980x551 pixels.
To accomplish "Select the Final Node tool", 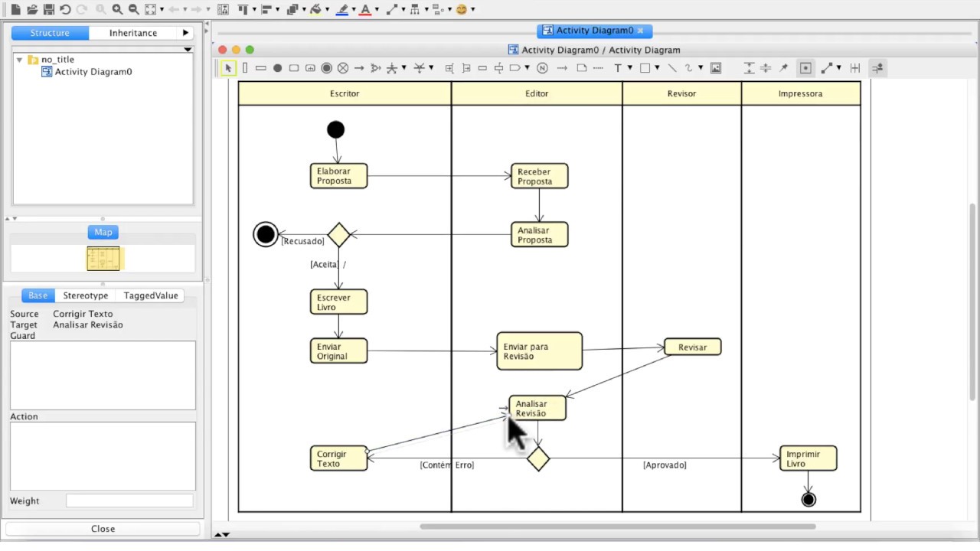I will click(x=326, y=68).
